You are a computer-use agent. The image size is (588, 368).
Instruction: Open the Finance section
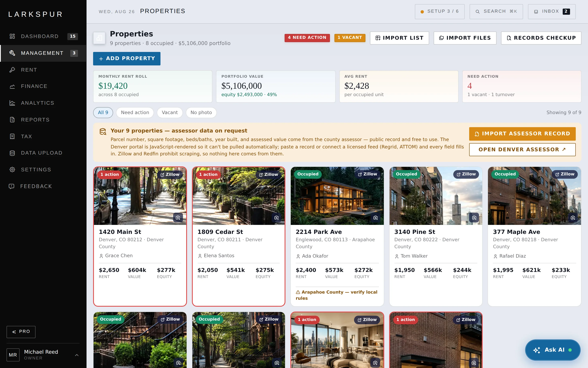click(43, 86)
